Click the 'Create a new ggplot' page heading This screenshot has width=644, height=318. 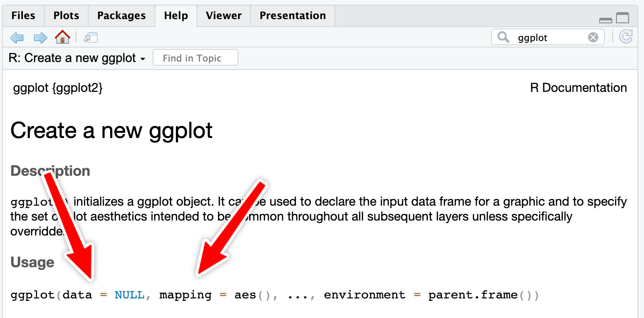112,131
